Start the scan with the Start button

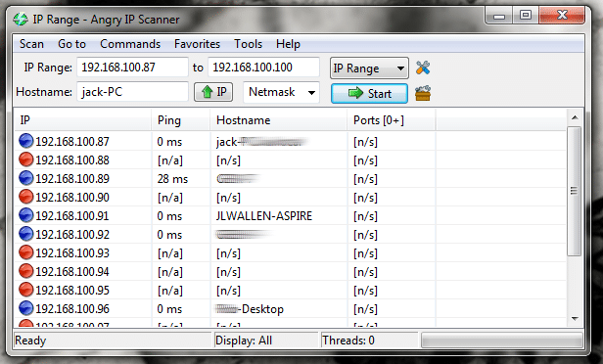point(369,93)
